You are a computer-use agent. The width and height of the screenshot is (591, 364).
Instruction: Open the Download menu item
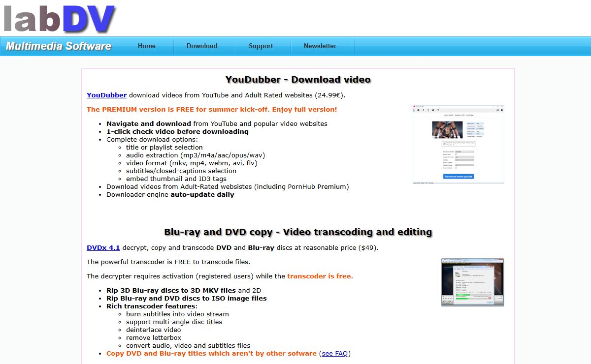coord(202,46)
